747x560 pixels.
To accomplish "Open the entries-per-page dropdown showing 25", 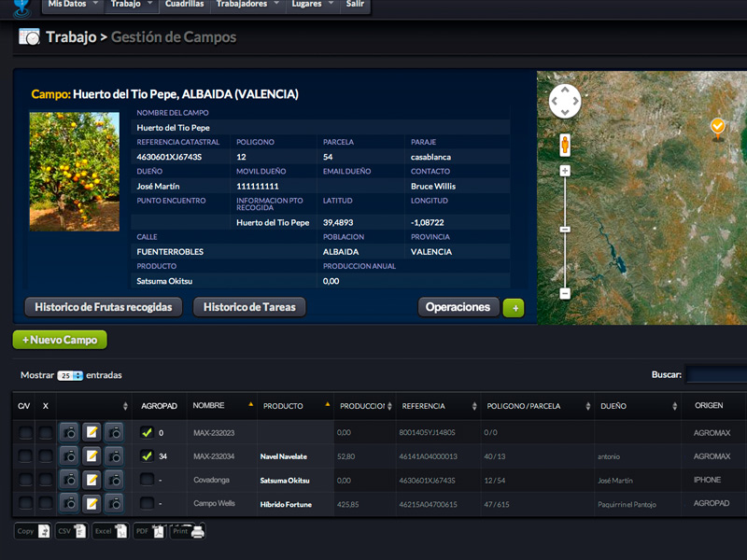I will pyautogui.click(x=70, y=375).
